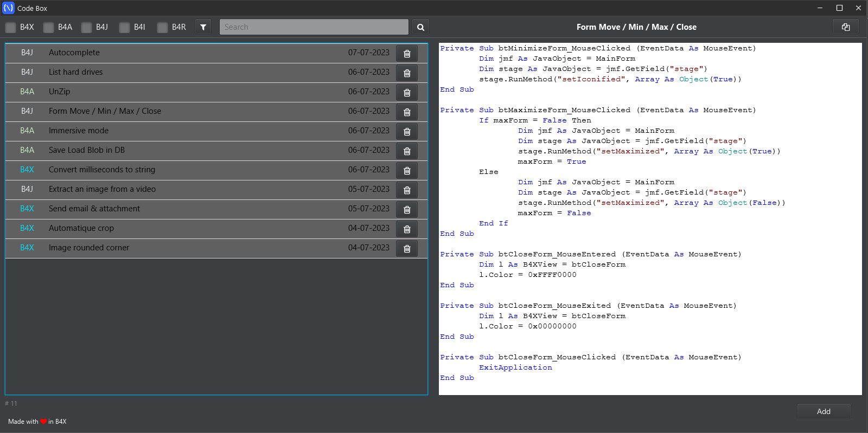Image resolution: width=868 pixels, height=433 pixels.
Task: Click the search magnifier button
Action: pyautogui.click(x=420, y=27)
